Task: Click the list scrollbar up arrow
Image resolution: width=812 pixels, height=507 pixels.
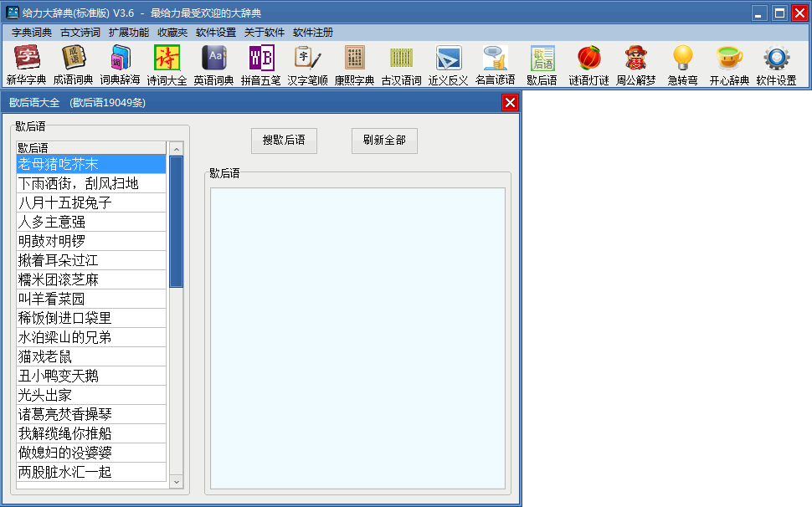Action: [x=176, y=148]
